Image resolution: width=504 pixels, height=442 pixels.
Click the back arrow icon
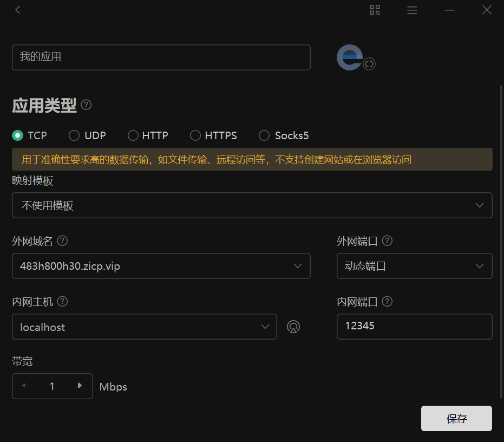point(18,10)
